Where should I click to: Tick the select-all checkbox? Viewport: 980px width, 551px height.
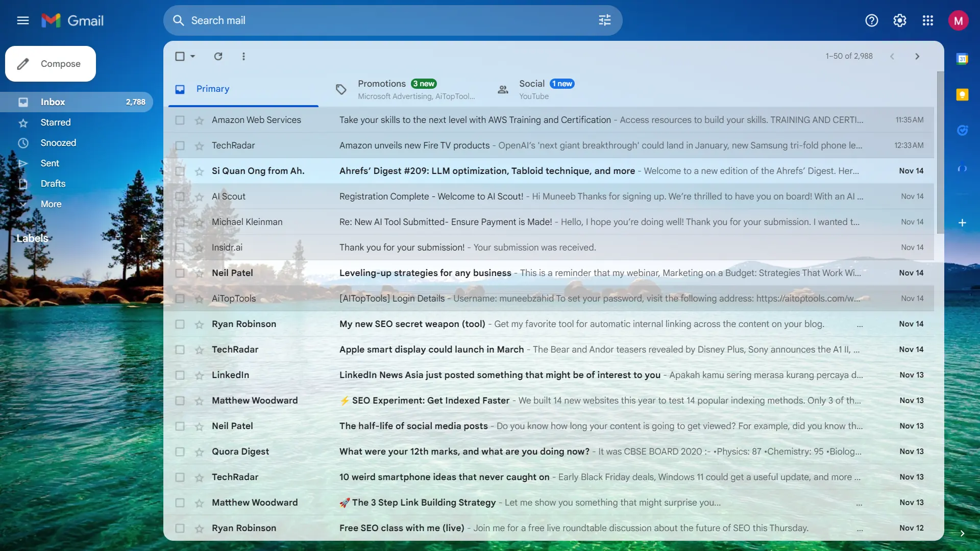click(x=180, y=56)
